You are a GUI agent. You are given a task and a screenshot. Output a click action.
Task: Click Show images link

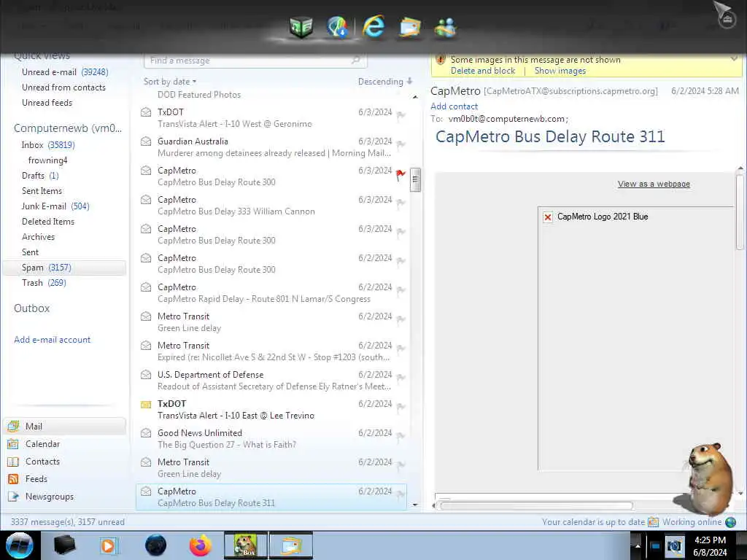tap(560, 71)
